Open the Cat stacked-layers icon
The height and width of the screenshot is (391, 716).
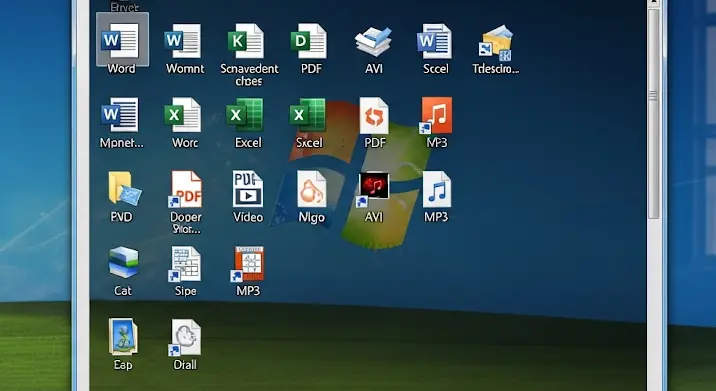124,262
